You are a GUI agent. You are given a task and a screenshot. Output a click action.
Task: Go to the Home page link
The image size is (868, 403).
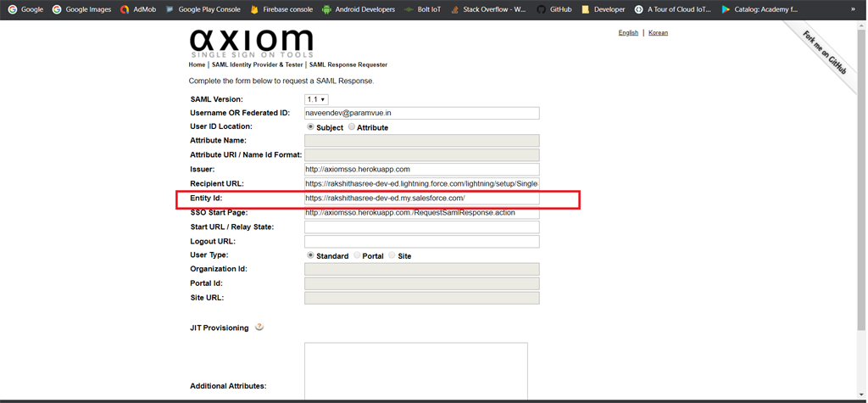(x=197, y=64)
